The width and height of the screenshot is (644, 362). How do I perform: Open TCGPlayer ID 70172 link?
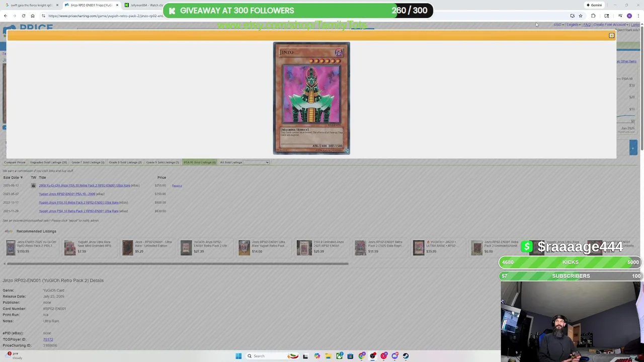48,339
